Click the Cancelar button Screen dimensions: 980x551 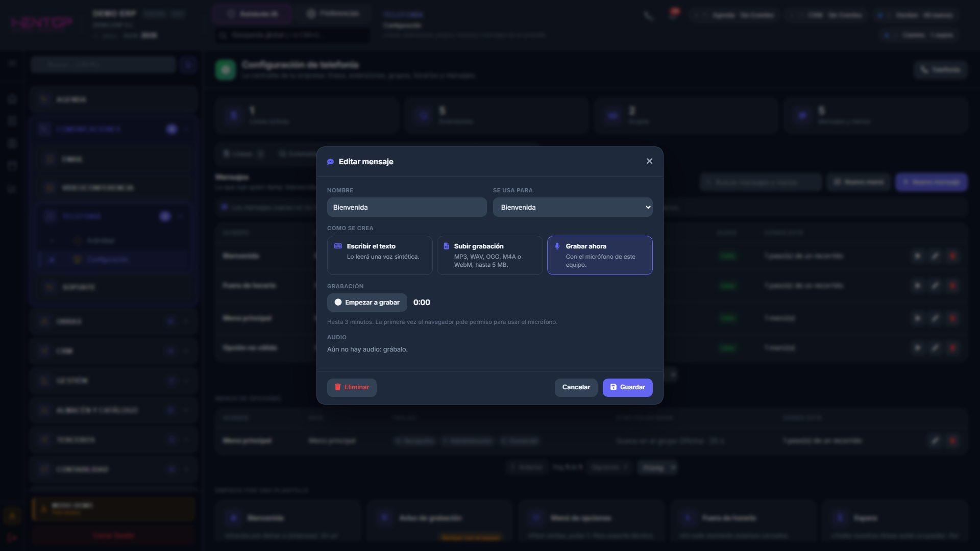click(x=576, y=387)
